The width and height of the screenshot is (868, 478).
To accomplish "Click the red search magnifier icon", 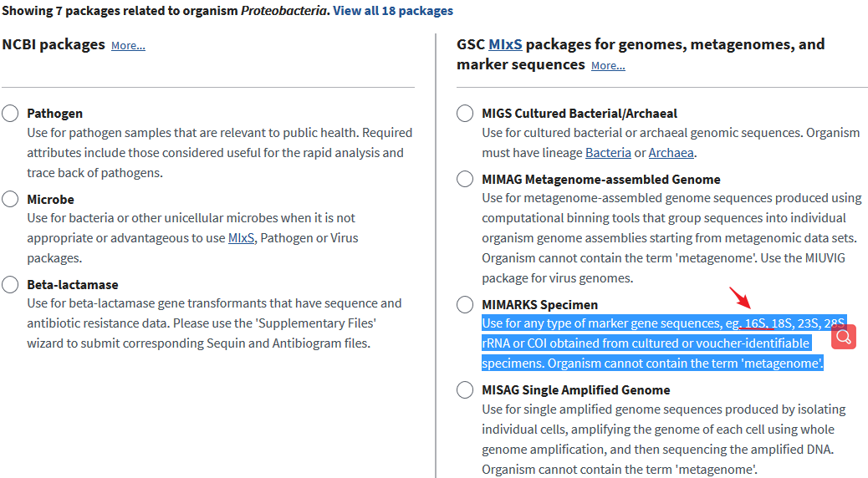I will [843, 337].
